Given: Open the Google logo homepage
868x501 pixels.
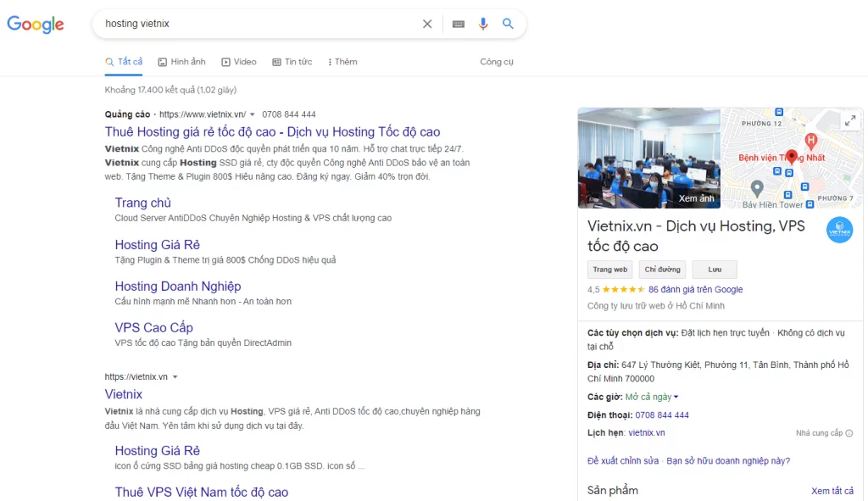Looking at the screenshot, I should click(36, 25).
